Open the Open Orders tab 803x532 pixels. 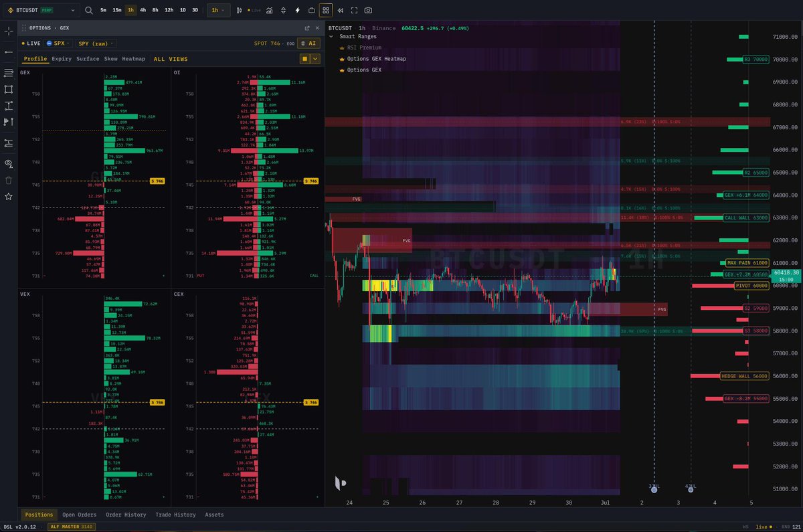pyautogui.click(x=80, y=515)
